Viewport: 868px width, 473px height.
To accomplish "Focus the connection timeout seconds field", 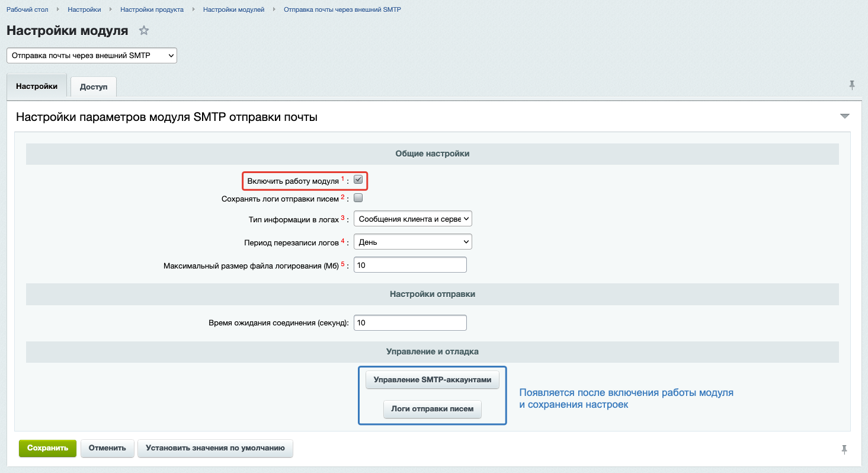I will 410,323.
